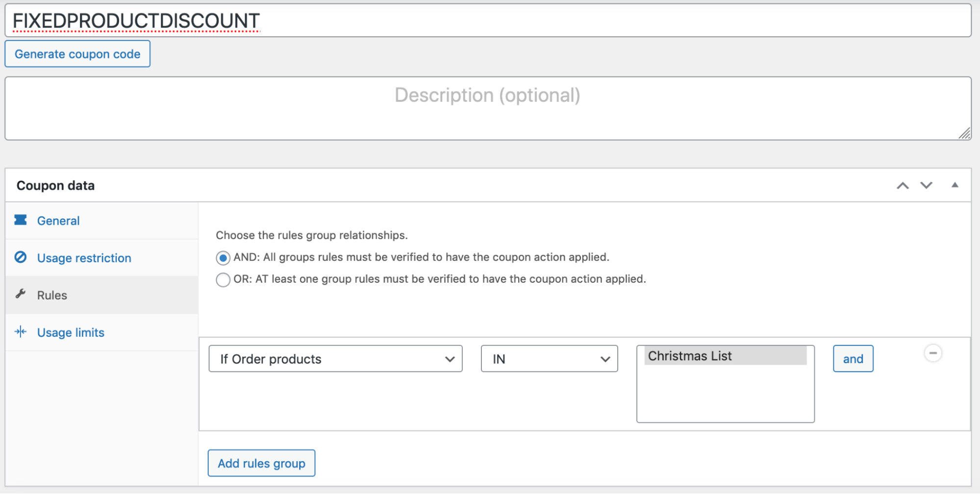Click the ticket icon beside General
980x494 pixels.
[x=20, y=221]
